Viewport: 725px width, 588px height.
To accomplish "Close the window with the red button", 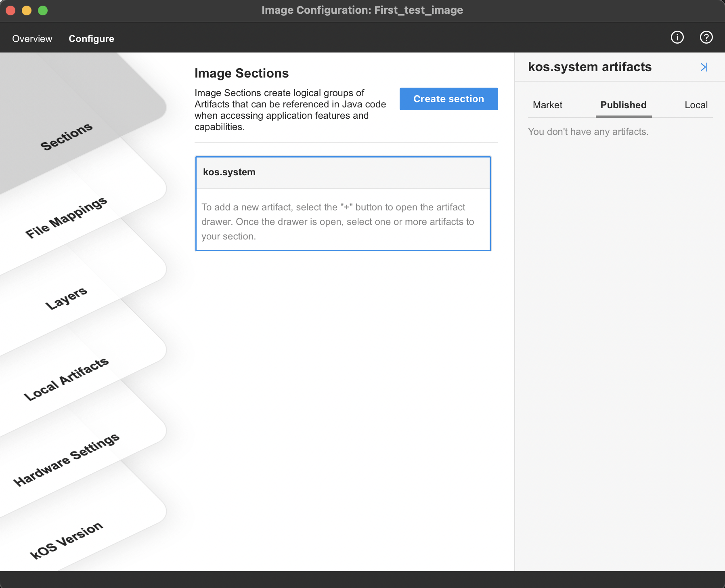I will pos(10,10).
